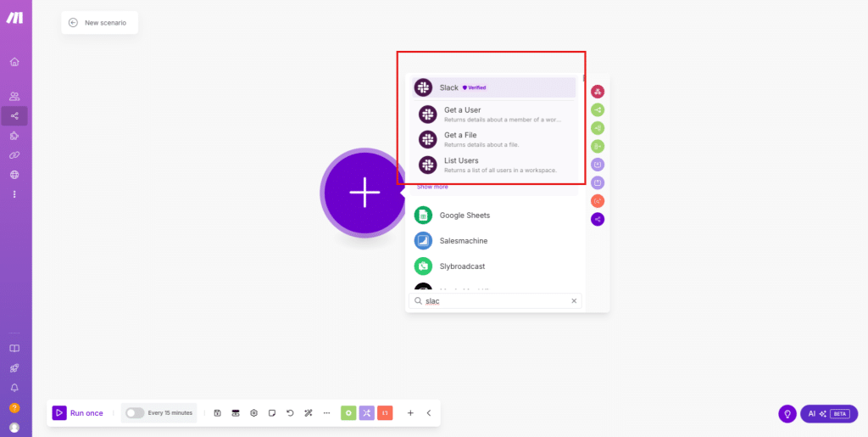The width and height of the screenshot is (868, 437).
Task: Open the AI BETA assistant button
Action: coord(829,414)
